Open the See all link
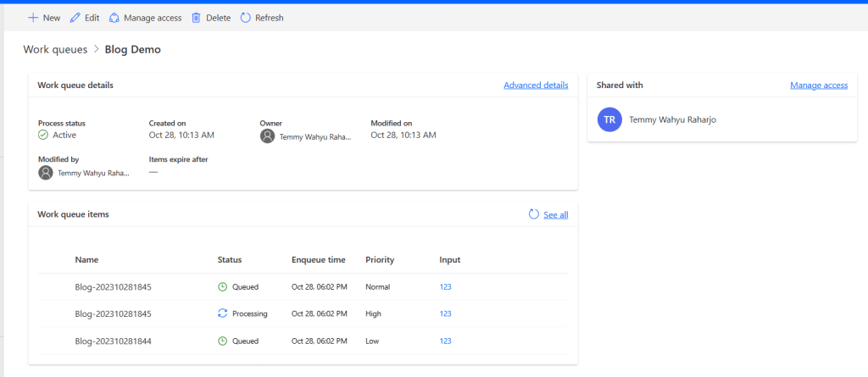Image resolution: width=868 pixels, height=377 pixels. coord(556,215)
